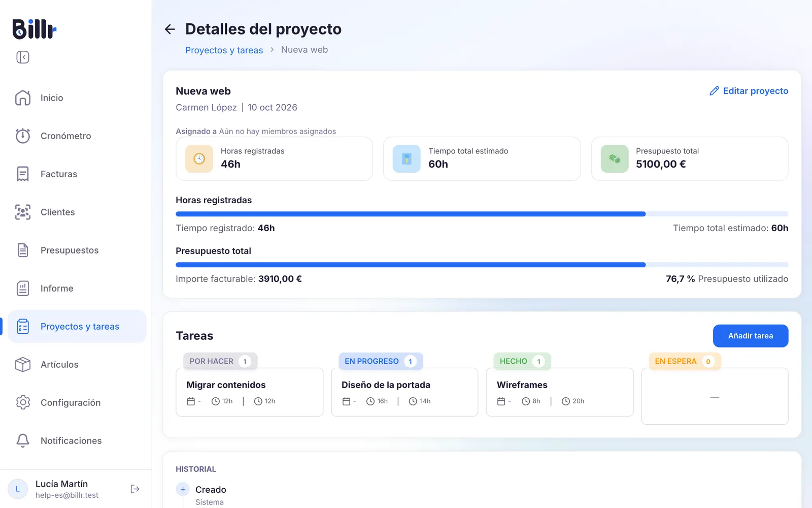This screenshot has height=508, width=812.
Task: Open the Migrar contenidos task card
Action: 249,392
